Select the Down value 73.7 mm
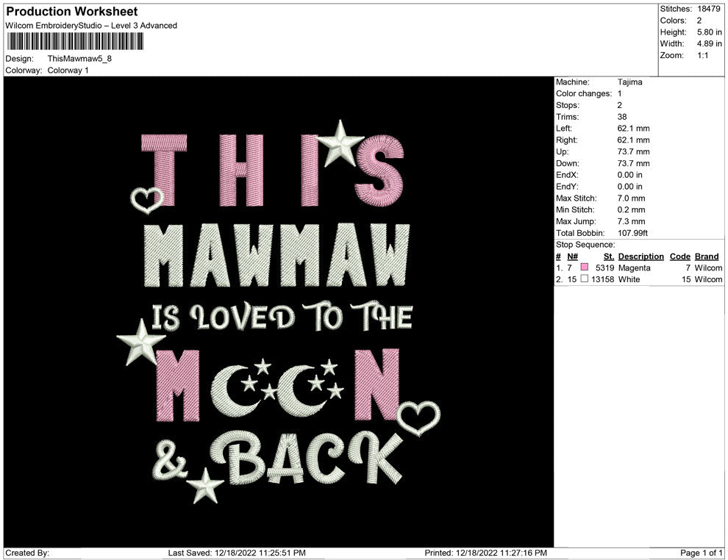The image size is (728, 560). [x=633, y=163]
